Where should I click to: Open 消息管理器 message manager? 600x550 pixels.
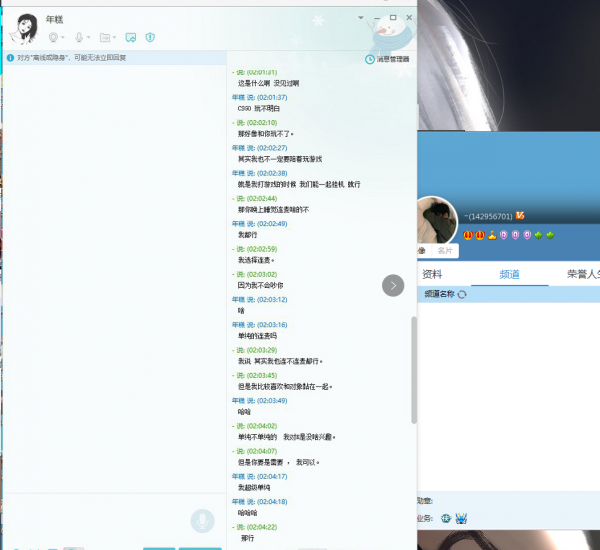coord(387,59)
